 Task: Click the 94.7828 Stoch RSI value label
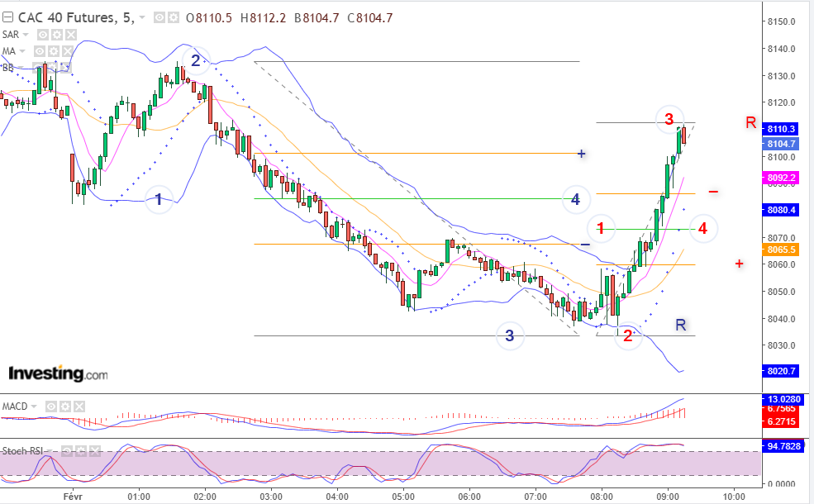[x=784, y=446]
